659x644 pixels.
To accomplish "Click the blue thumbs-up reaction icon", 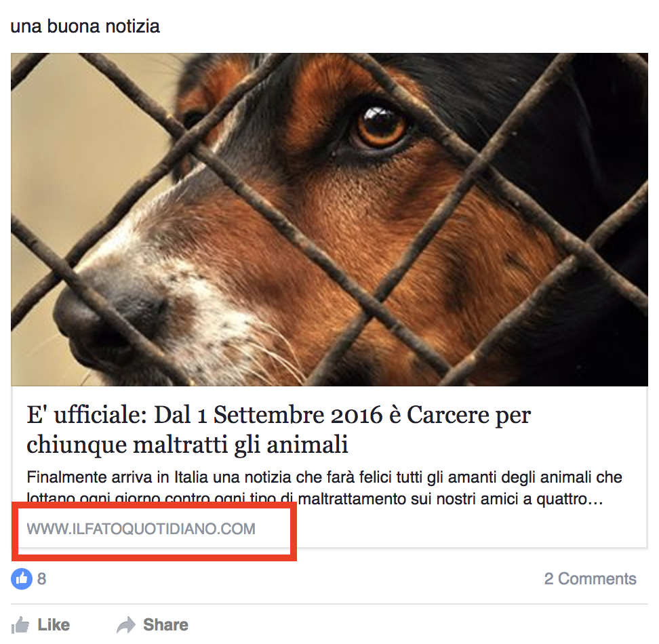I will (x=22, y=578).
